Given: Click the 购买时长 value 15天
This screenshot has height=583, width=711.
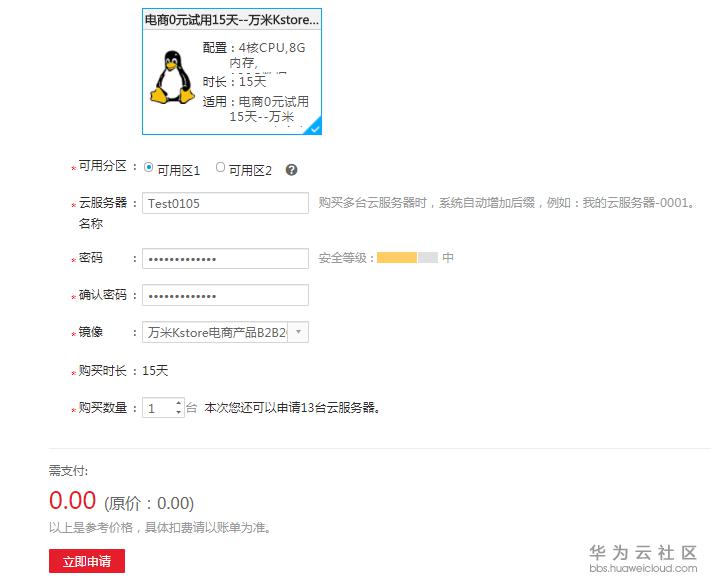Looking at the screenshot, I should point(155,371).
